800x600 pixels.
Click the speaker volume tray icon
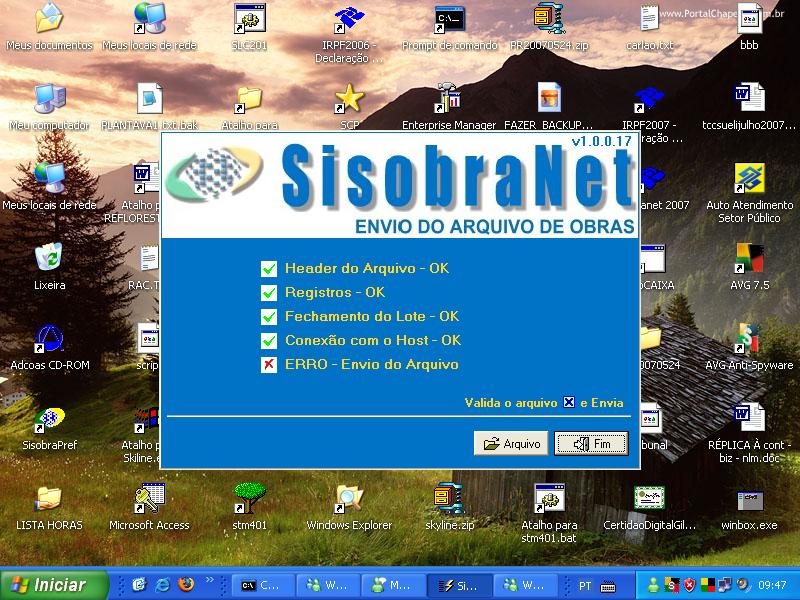743,585
